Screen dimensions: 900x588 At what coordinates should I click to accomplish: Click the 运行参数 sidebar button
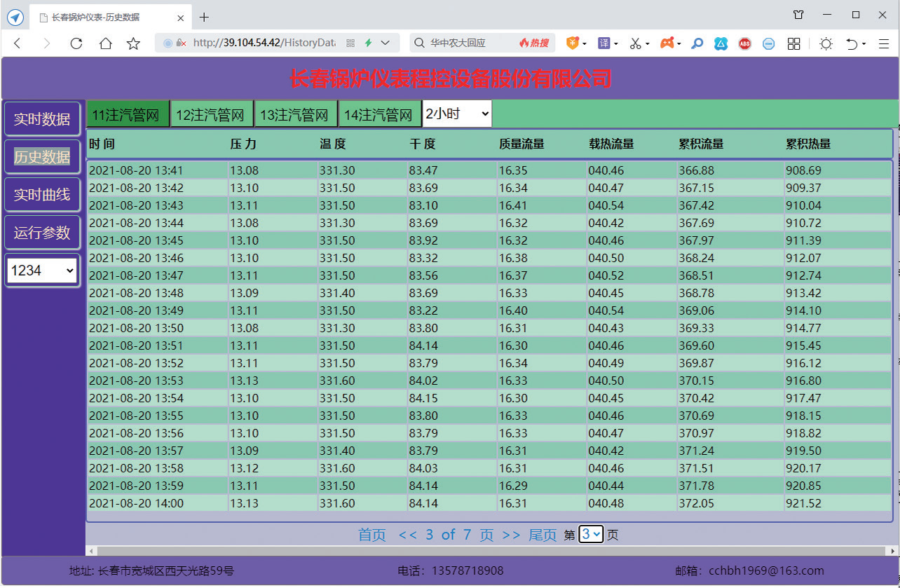(42, 233)
